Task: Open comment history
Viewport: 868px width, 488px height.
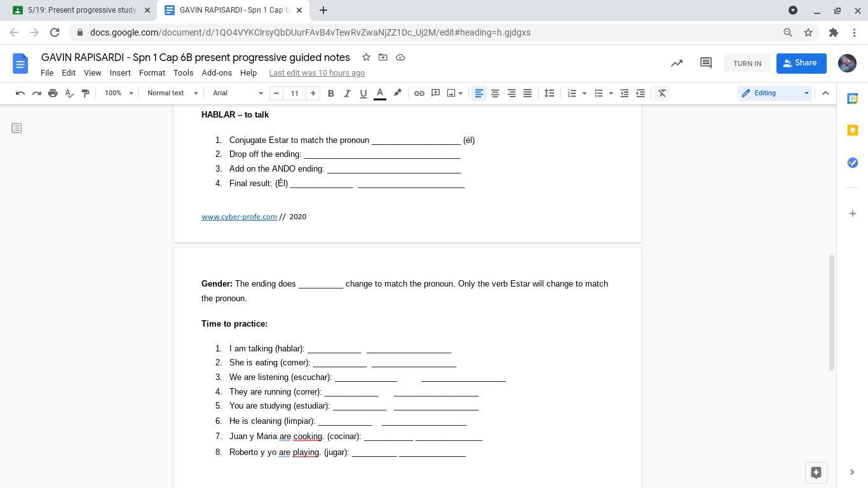Action: (x=706, y=63)
